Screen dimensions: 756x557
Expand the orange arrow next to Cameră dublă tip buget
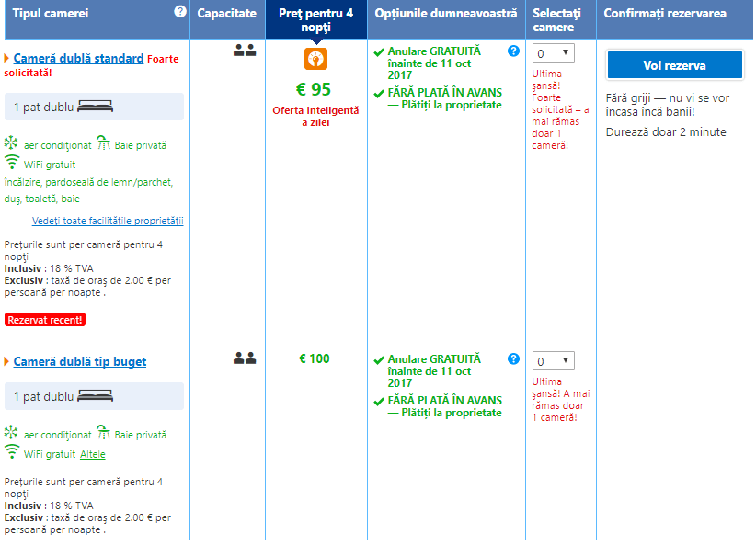pos(7,361)
